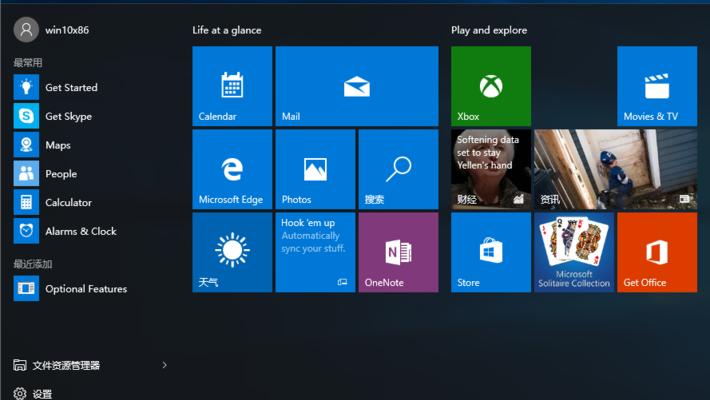710x400 pixels.
Task: Click the Play and explore heading
Action: click(x=489, y=30)
